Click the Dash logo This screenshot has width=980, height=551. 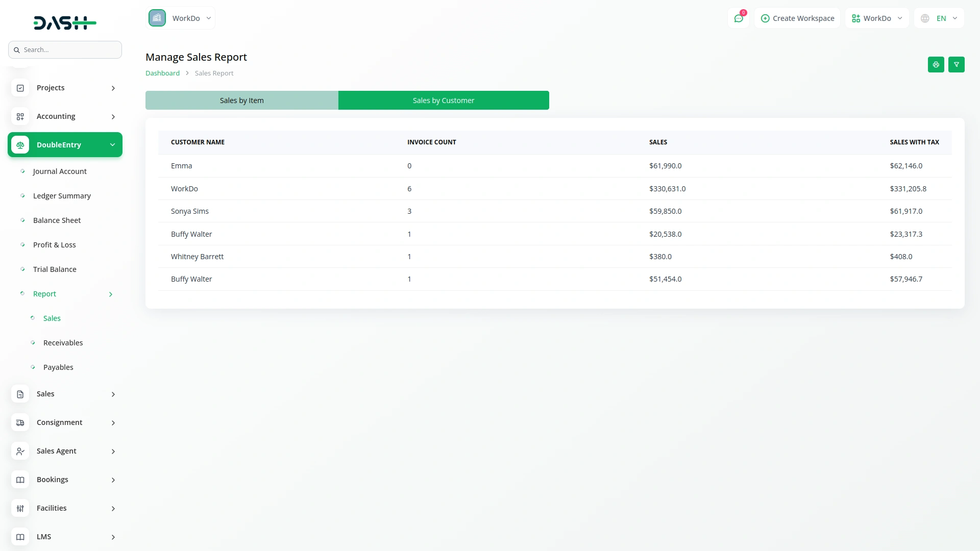click(65, 23)
